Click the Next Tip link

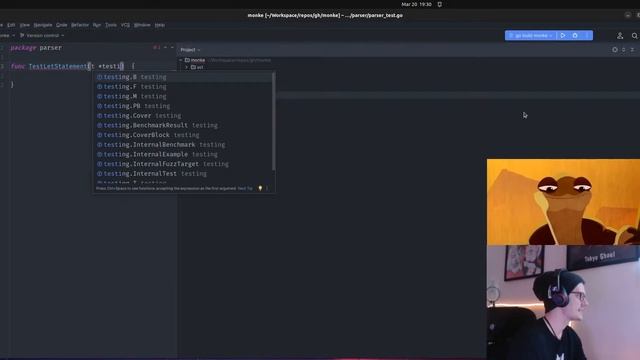click(245, 189)
